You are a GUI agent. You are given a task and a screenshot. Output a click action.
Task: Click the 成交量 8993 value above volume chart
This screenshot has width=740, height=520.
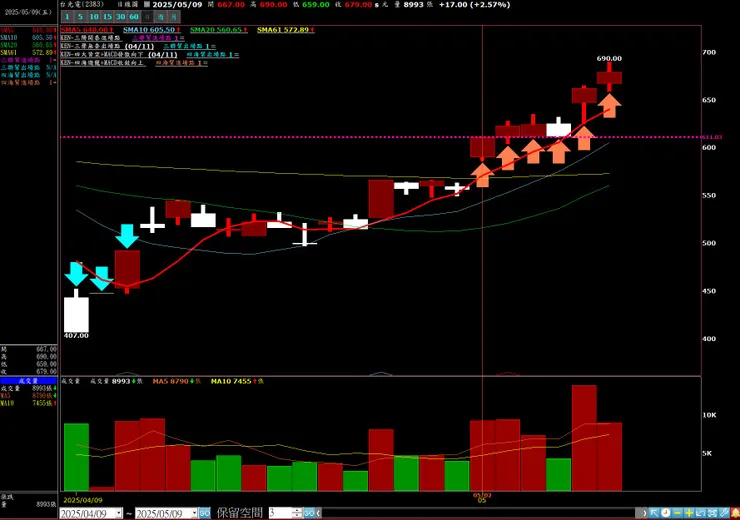coord(117,381)
